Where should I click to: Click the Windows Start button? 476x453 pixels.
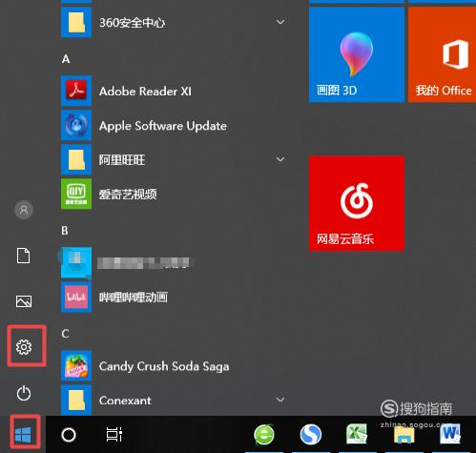tap(23, 435)
